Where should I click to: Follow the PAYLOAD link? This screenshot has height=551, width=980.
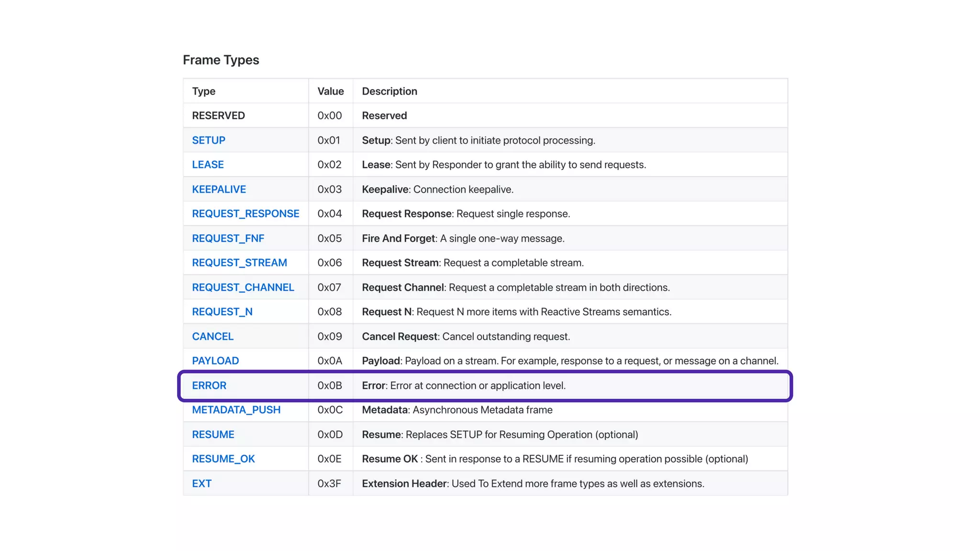215,361
